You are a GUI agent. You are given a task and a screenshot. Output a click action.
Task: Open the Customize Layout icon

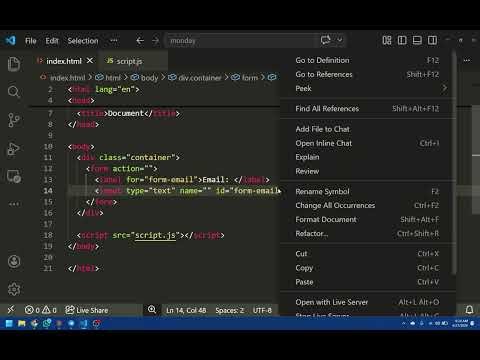pos(387,40)
